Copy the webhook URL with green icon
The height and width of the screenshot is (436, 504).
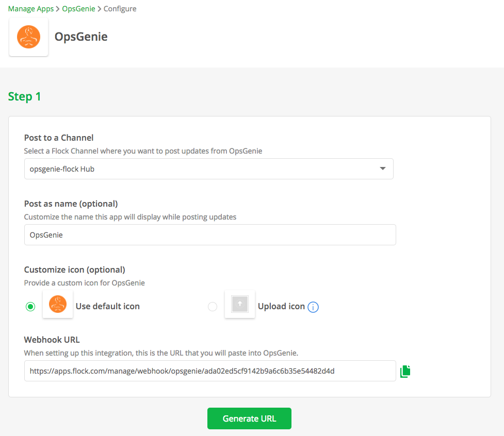[x=405, y=371]
